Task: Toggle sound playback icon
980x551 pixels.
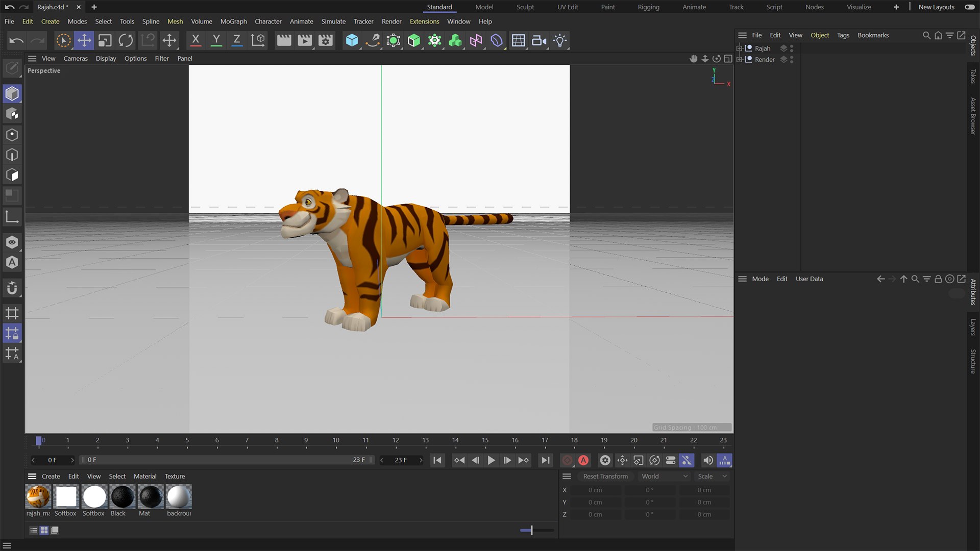Action: coord(708,460)
